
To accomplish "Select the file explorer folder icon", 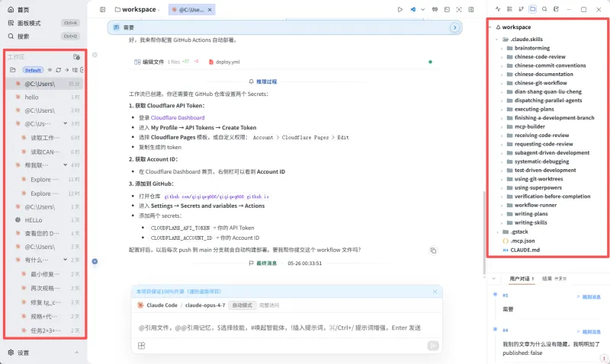I will 532,9.
